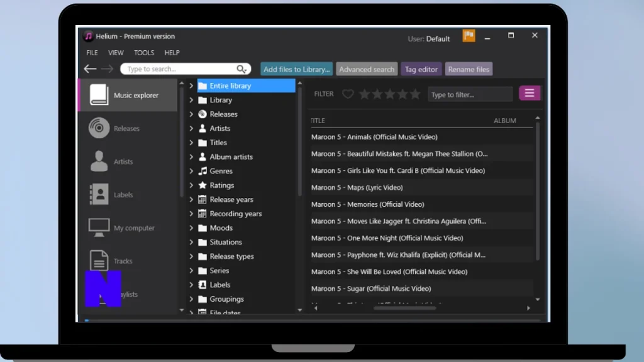Click the library tree vertical scrollbar
This screenshot has width=644, height=362.
(x=300, y=141)
